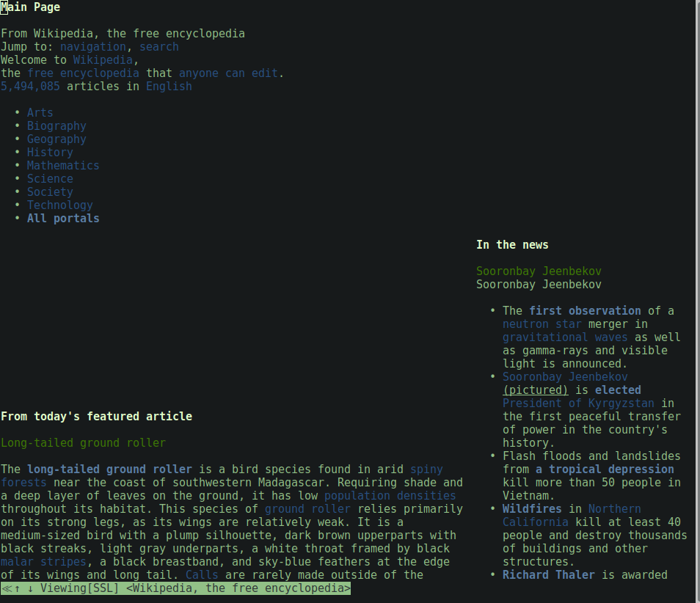Image resolution: width=700 pixels, height=603 pixels.
Task: Open the 'gravitational waves' link
Action: (x=565, y=337)
